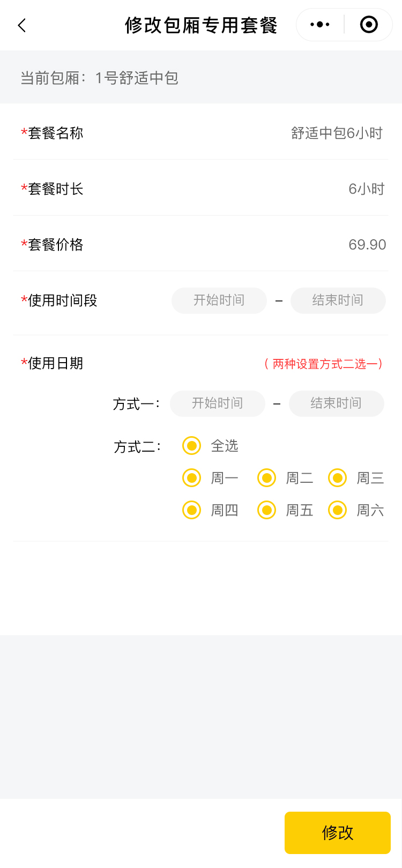Edit the 套餐时长 value 6小时
This screenshot has height=868, width=402.
tap(366, 189)
